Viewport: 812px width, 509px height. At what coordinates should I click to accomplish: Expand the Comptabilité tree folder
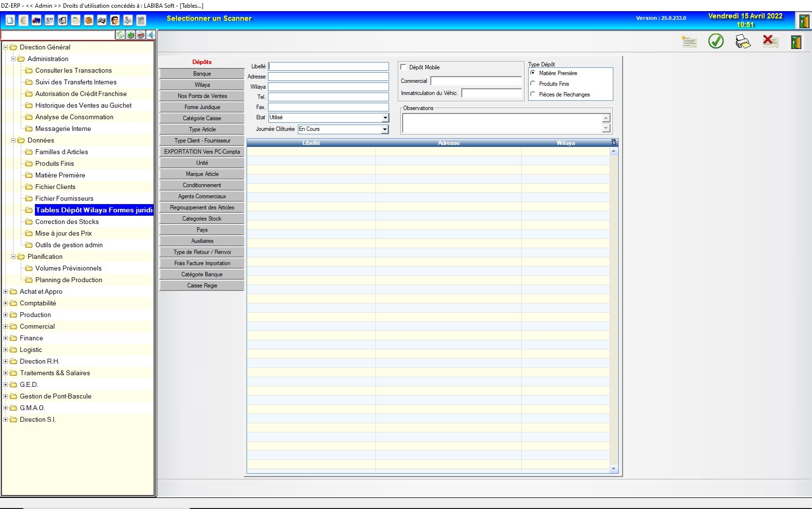click(6, 303)
